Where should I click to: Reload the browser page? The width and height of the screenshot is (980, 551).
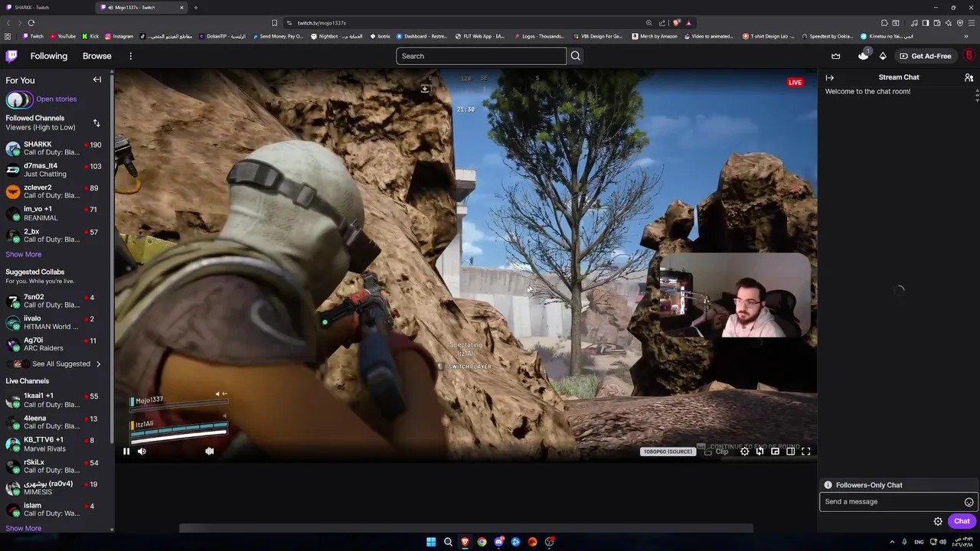[31, 23]
